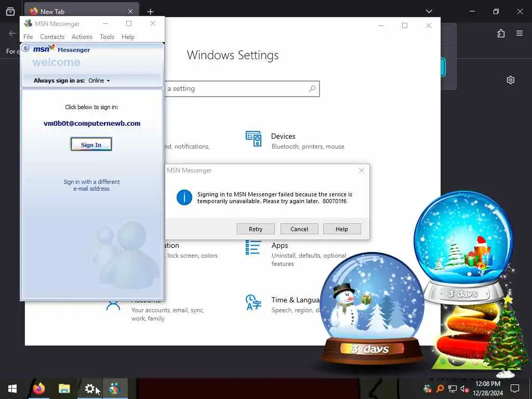Open the Apps settings icon
532x399 pixels.
point(254,247)
